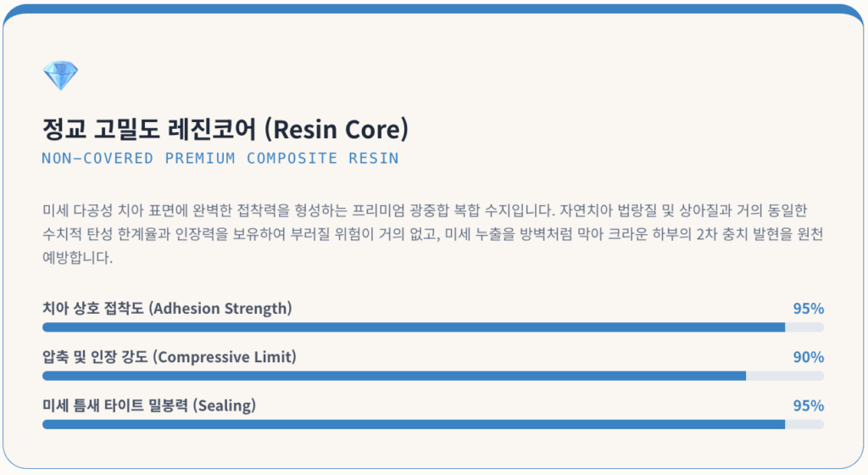This screenshot has width=868, height=475.
Task: Click the resin description paragraph
Action: coord(433,233)
